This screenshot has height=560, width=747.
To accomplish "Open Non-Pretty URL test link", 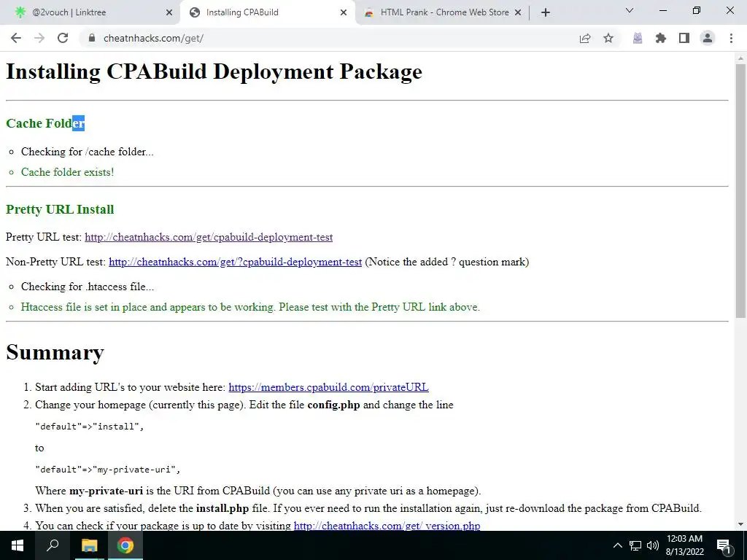I will (236, 262).
